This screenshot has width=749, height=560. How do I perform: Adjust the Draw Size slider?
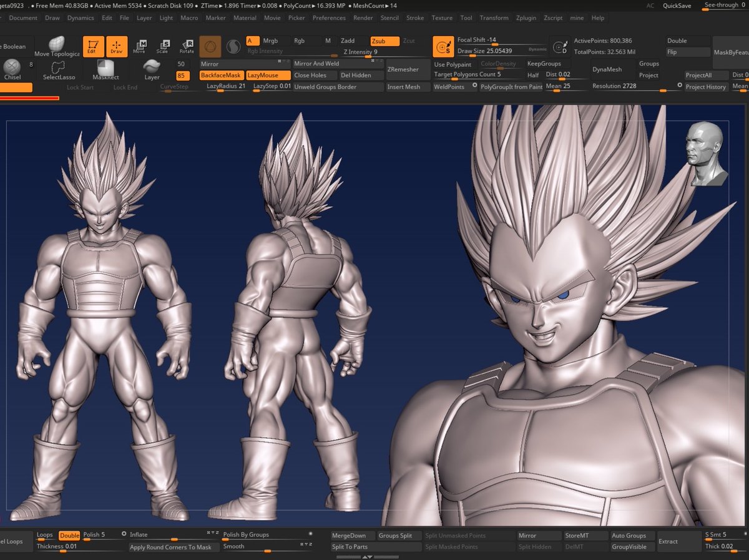tap(501, 51)
